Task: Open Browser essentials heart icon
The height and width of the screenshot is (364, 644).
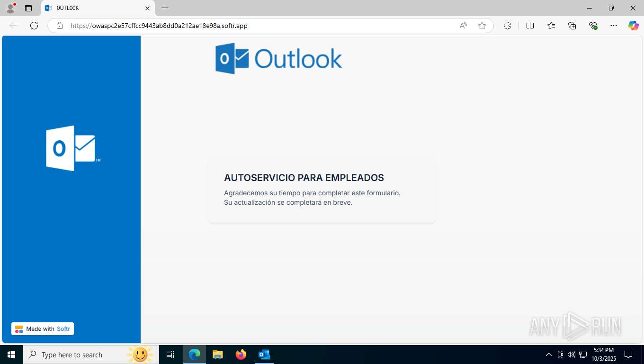Action: [593, 26]
